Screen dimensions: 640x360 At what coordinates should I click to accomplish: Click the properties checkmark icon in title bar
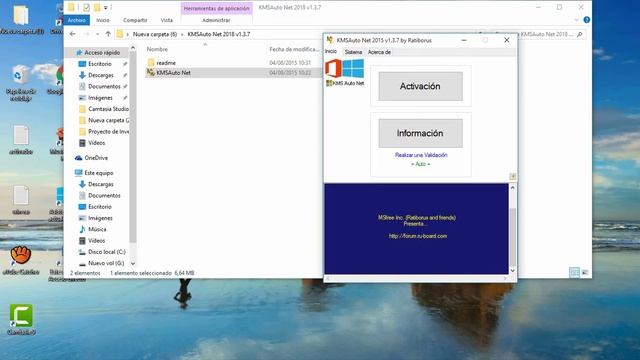[86, 7]
